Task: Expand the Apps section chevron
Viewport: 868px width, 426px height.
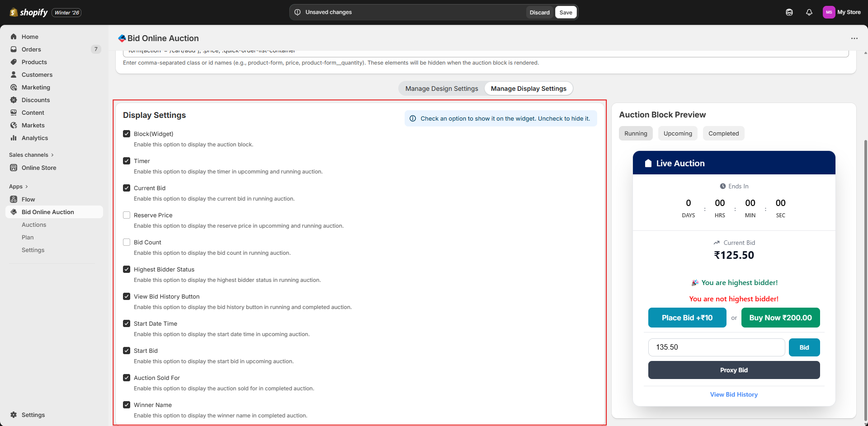Action: 27,187
